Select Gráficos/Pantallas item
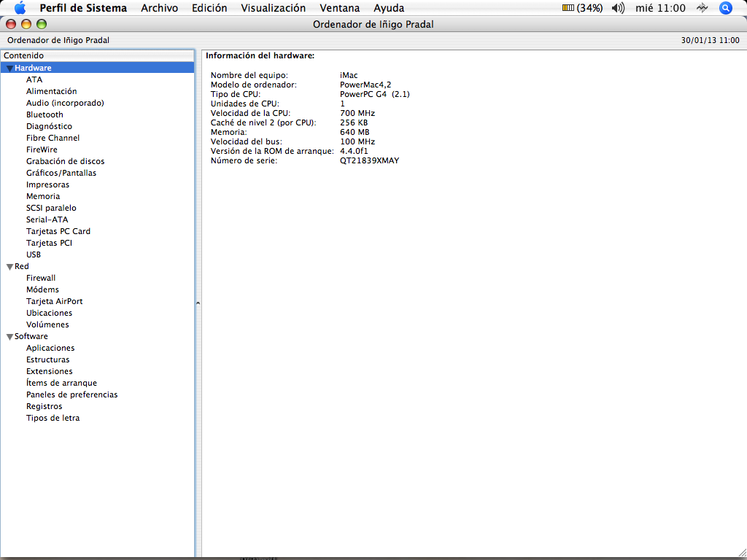 61,173
